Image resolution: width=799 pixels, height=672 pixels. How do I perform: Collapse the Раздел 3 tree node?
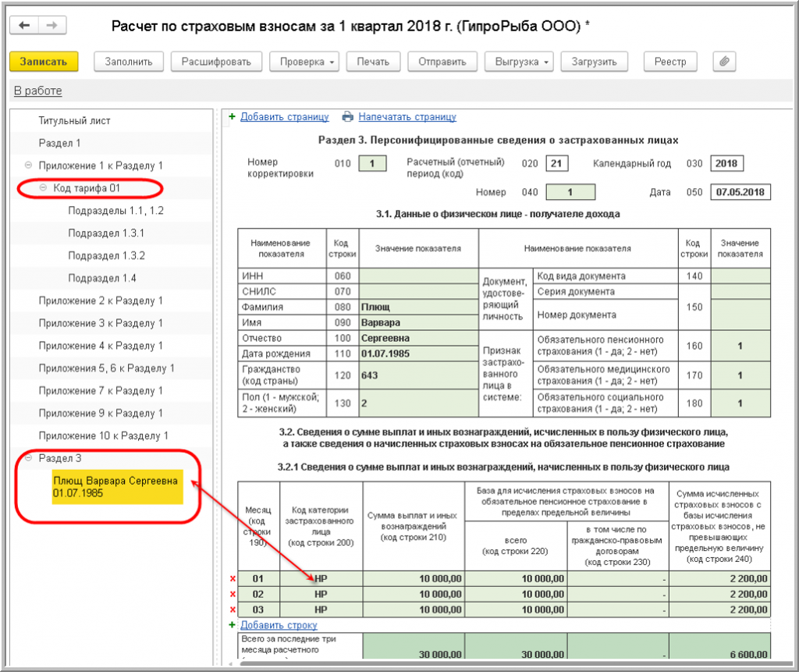29,458
